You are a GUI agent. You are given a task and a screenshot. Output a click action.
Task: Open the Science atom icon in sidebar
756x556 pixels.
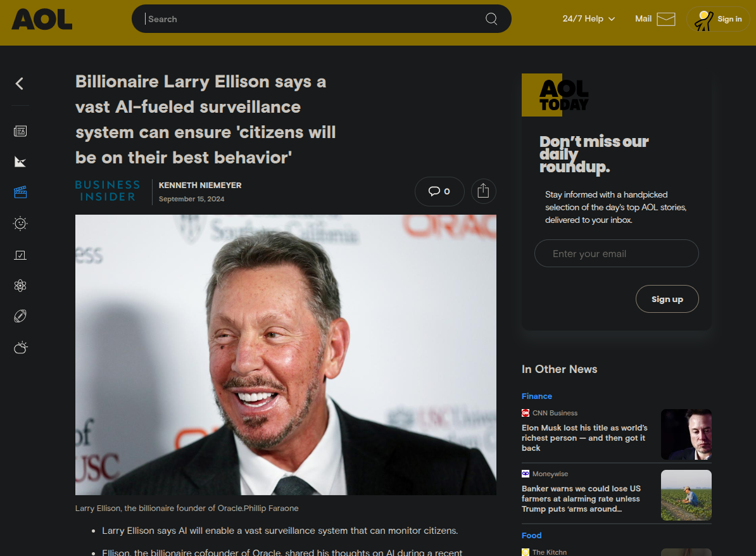click(20, 286)
